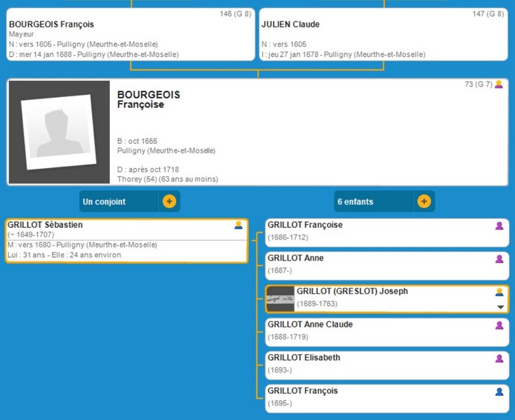This screenshot has width=515, height=420.
Task: Click purple person icon for Anne Claude
Action: 499,326
